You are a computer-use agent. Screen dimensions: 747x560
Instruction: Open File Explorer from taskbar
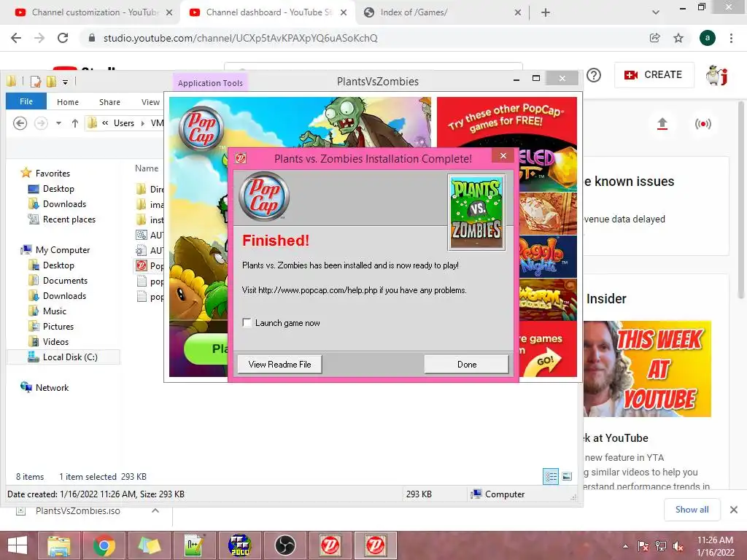pyautogui.click(x=58, y=545)
